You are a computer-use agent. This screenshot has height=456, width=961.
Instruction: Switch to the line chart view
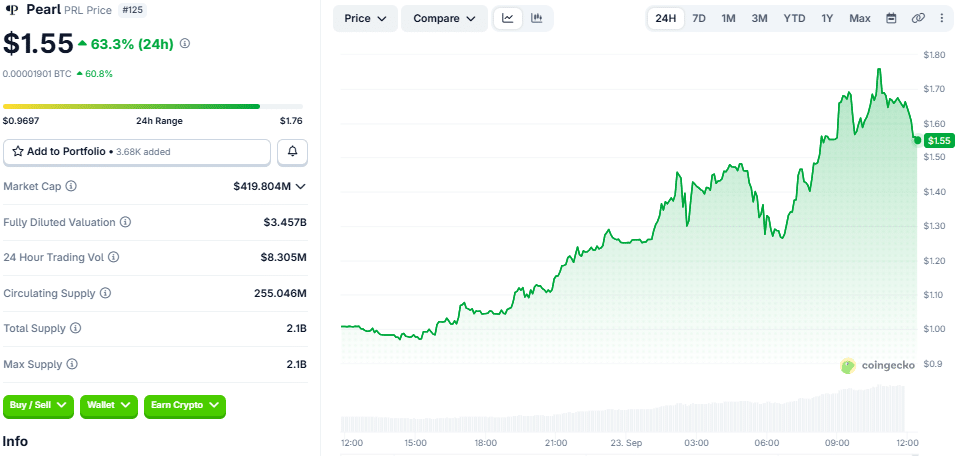pos(507,18)
